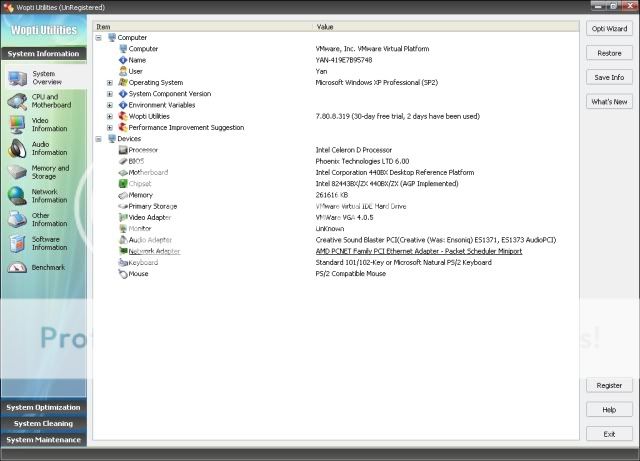This screenshot has height=461, width=640.
Task: Click the Audio Adapter icon
Action: coord(123,240)
